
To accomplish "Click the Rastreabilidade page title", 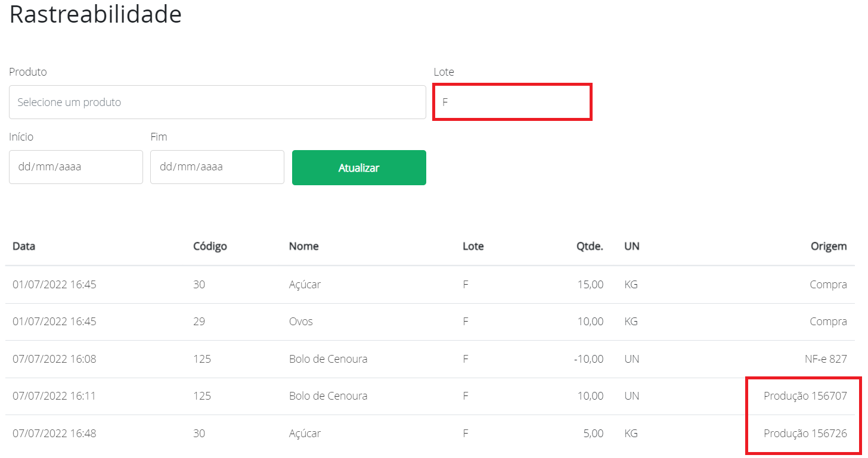I will (x=95, y=15).
